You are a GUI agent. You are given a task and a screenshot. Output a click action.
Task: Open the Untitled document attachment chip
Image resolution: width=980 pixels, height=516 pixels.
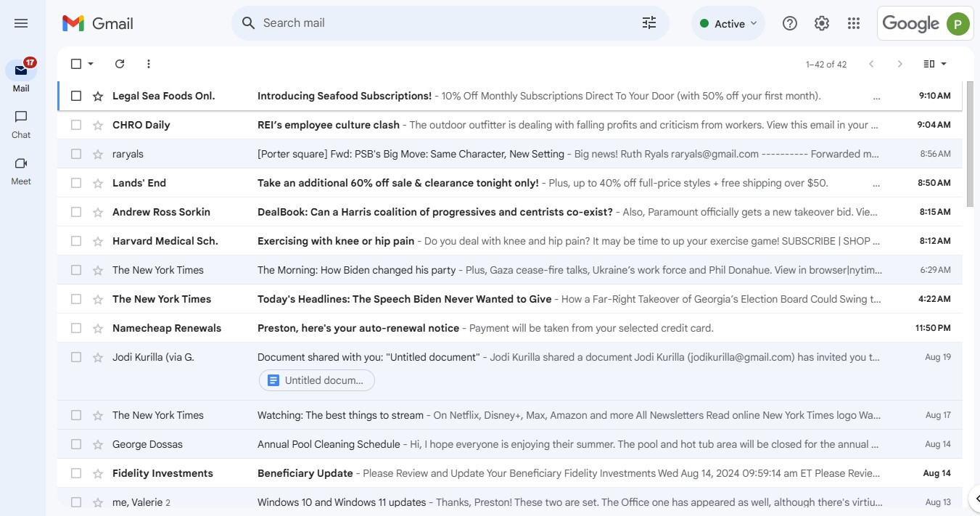317,380
